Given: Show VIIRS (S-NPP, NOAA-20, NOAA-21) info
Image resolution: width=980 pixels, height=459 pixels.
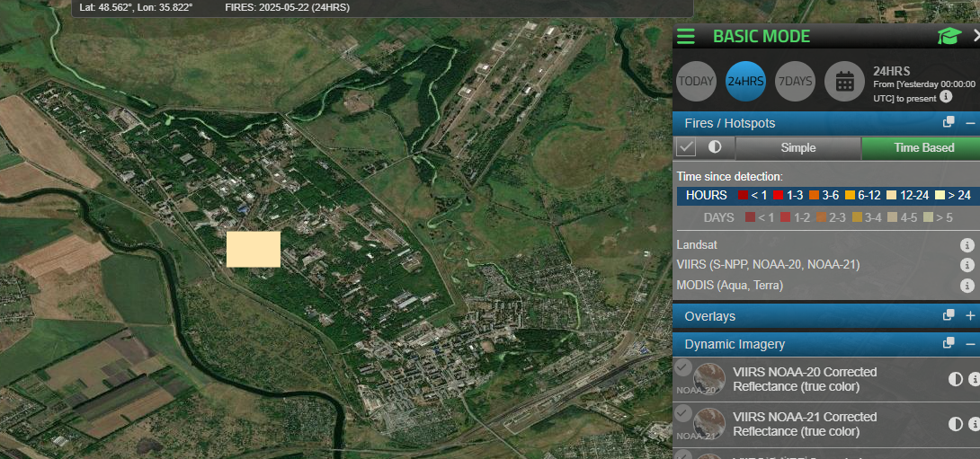Looking at the screenshot, I should pos(967,265).
